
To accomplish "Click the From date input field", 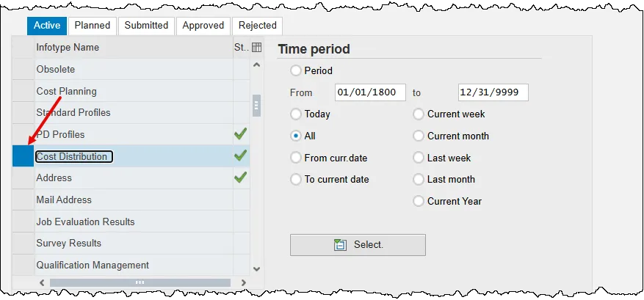I will click(370, 92).
